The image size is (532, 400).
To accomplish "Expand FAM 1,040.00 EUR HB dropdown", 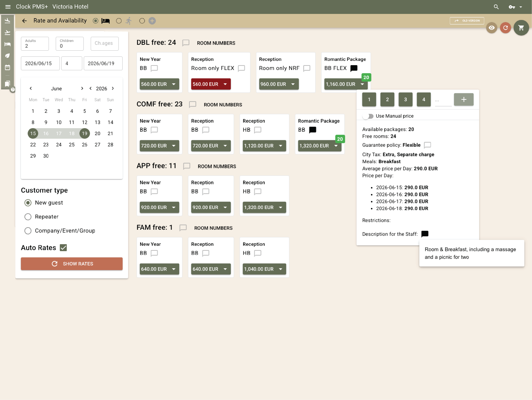I will tap(264, 269).
